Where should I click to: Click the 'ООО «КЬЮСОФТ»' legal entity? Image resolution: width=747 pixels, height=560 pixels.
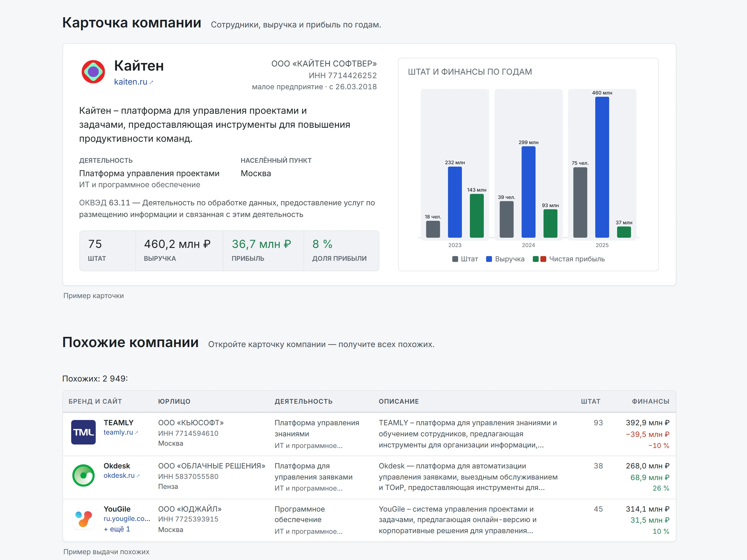click(x=191, y=423)
